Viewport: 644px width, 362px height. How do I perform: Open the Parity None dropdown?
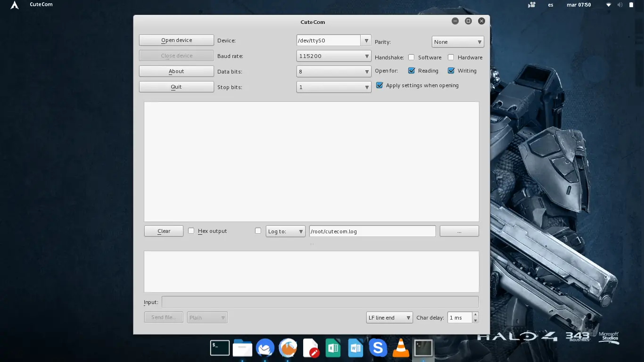(x=458, y=42)
